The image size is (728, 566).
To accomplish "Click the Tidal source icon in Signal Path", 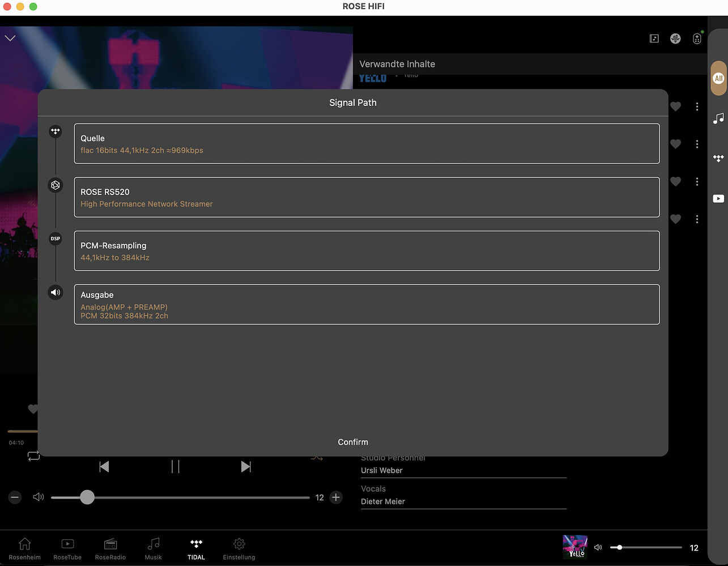I will point(56,131).
